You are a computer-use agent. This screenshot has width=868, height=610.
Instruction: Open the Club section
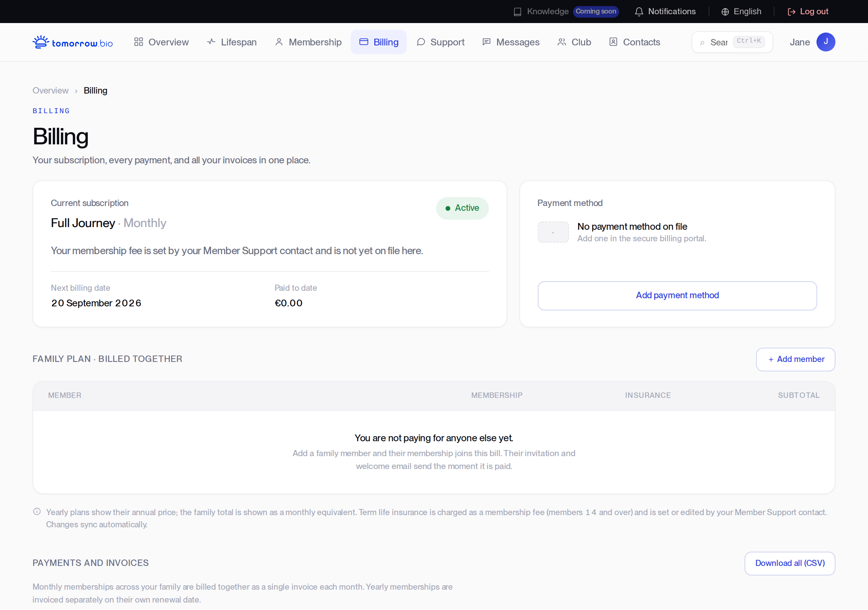(x=574, y=42)
